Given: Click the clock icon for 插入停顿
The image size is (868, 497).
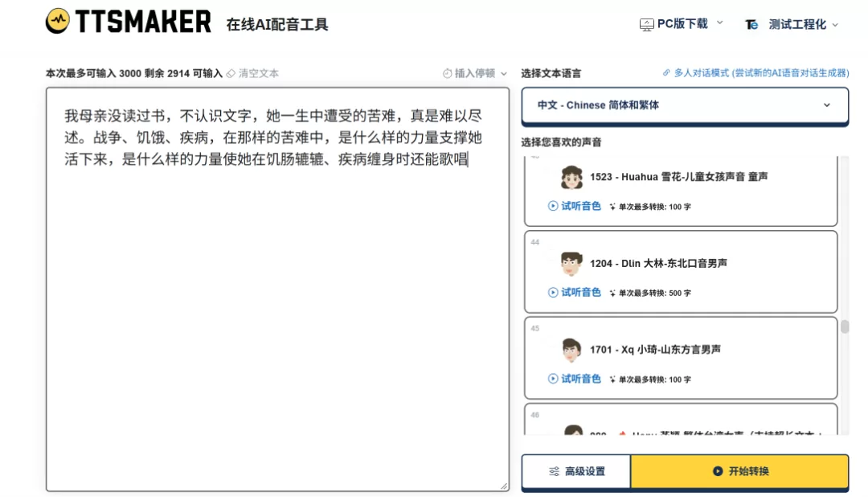Looking at the screenshot, I should click(448, 73).
